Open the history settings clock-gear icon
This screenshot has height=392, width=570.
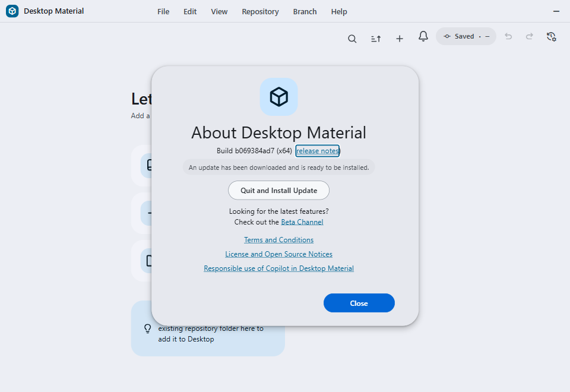[x=552, y=36]
